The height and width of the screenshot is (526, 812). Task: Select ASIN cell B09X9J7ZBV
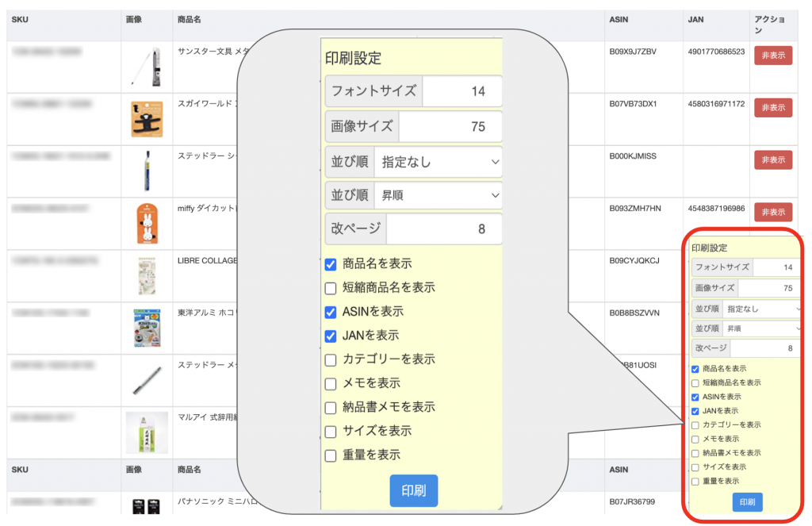[633, 52]
